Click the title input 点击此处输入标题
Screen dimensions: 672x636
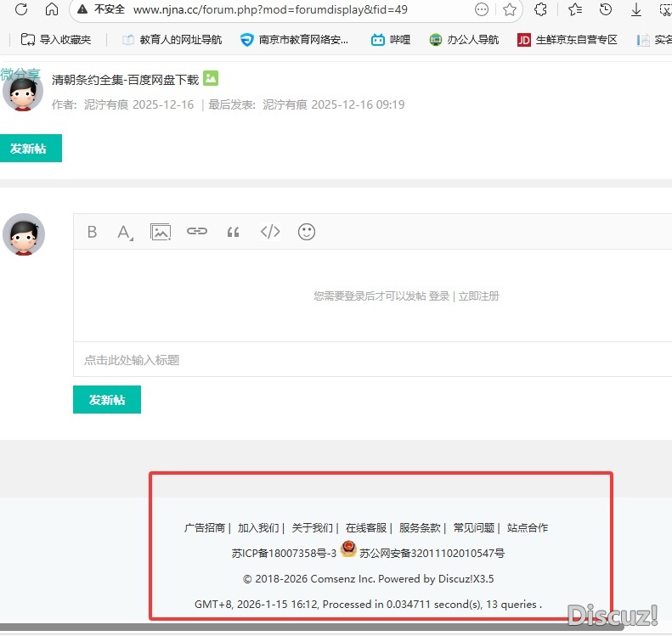(x=372, y=360)
